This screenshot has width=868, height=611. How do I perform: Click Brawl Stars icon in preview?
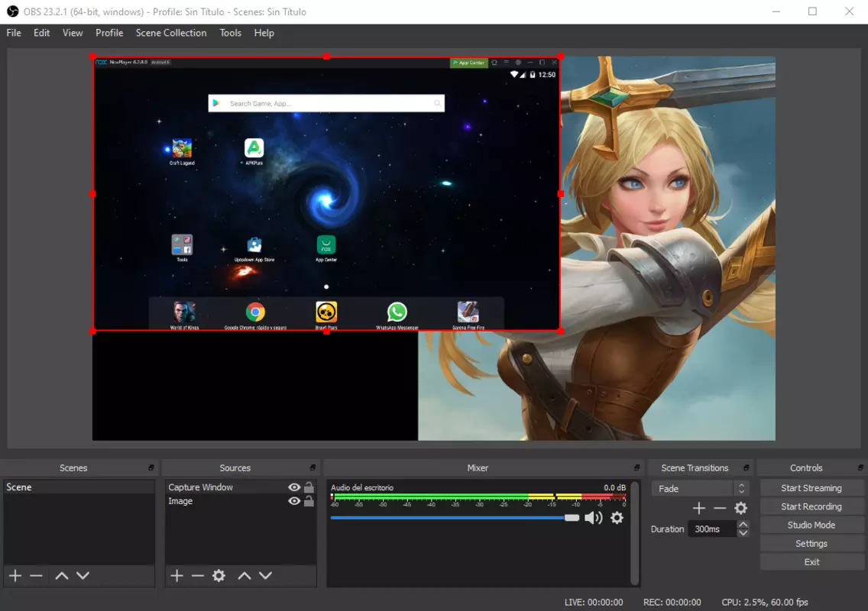pos(326,312)
